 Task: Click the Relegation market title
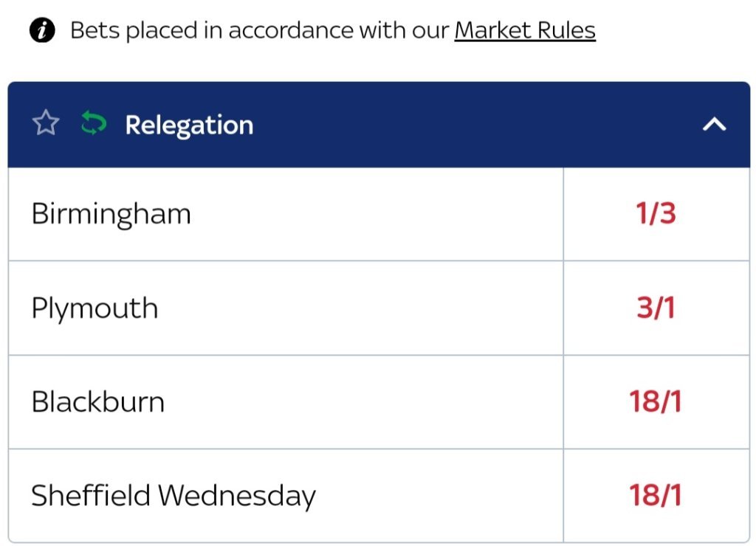coord(189,125)
